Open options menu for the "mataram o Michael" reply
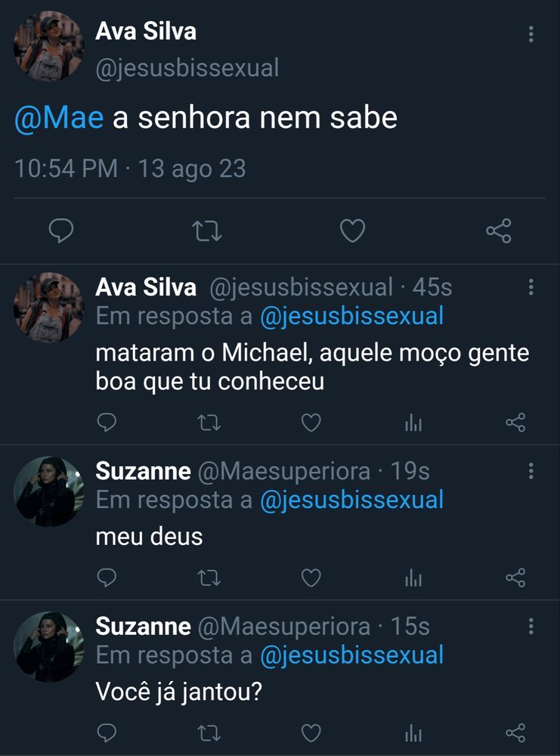The height and width of the screenshot is (756, 560). (x=531, y=287)
